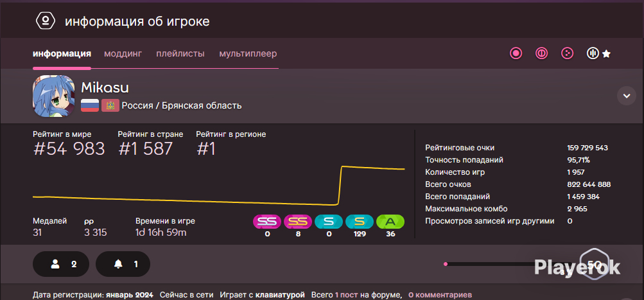Click registration date январь 2024
Image resolution: width=644 pixels, height=300 pixels.
130,295
